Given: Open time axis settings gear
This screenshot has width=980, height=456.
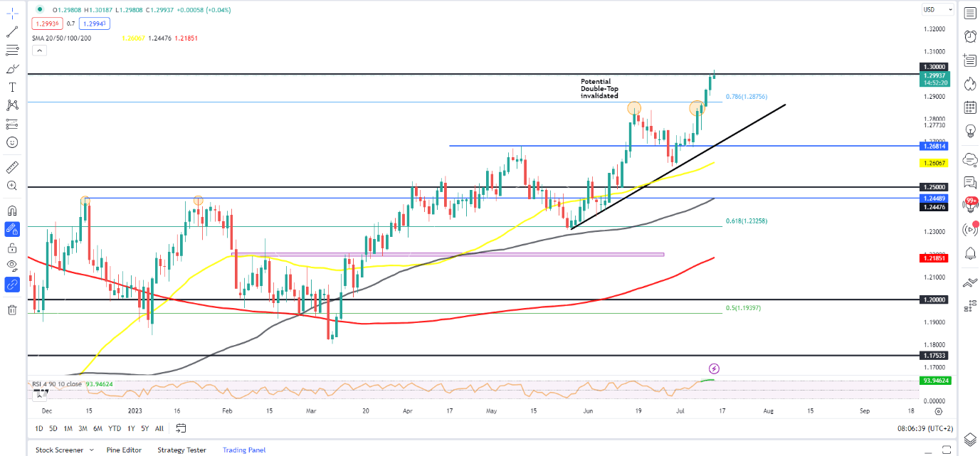Looking at the screenshot, I should click(x=939, y=410).
